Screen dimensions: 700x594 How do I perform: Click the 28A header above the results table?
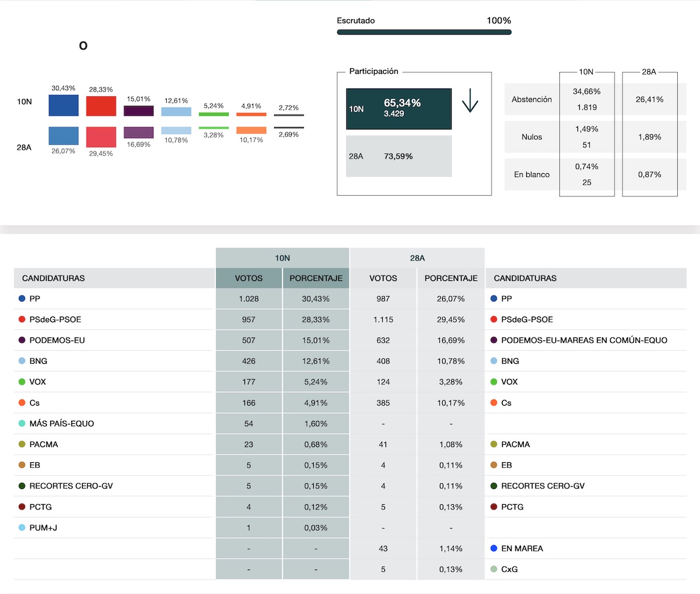417,258
